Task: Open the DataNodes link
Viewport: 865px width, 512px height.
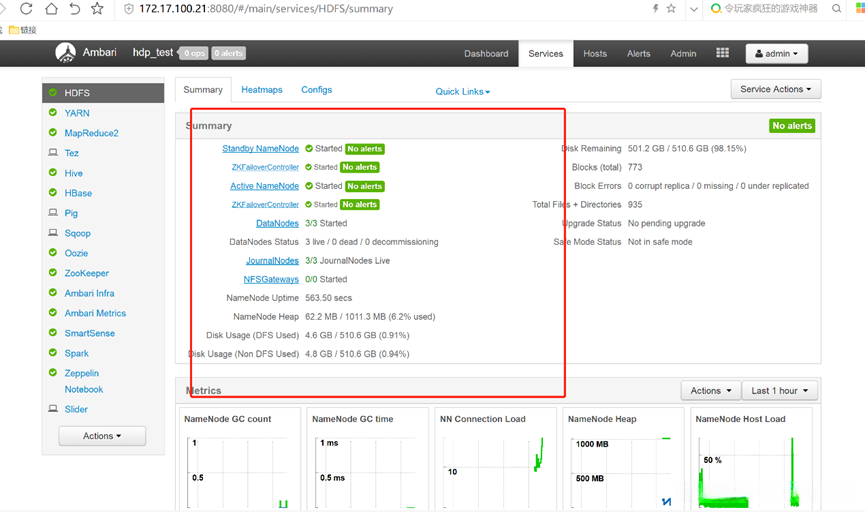Action: 277,223
